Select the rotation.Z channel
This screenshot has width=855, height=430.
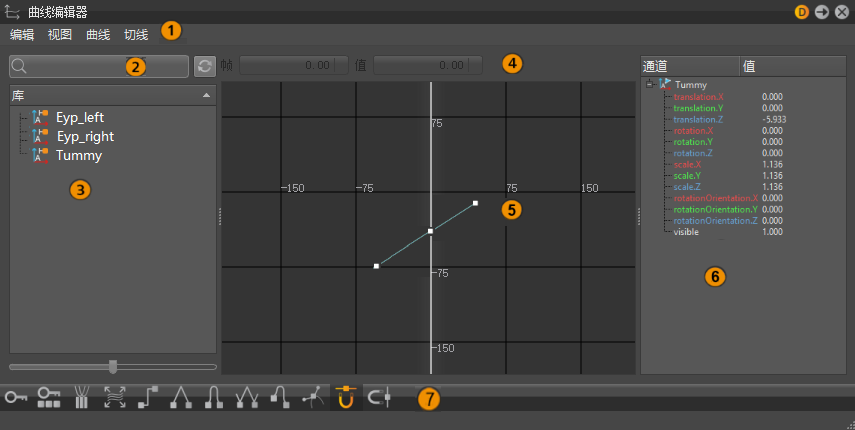693,153
